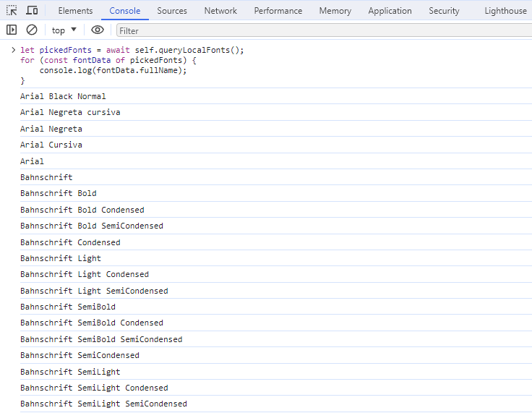Show the console sidebar panel

coord(12,30)
